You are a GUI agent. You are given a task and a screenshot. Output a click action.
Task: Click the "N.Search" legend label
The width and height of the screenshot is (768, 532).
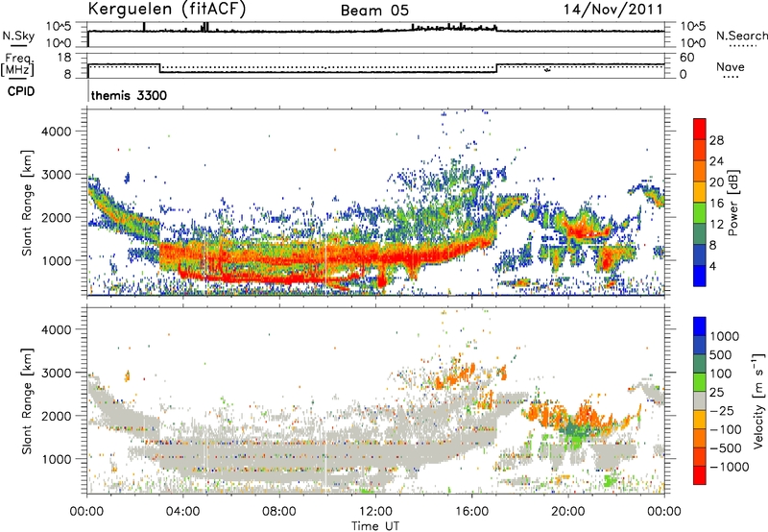pyautogui.click(x=741, y=36)
